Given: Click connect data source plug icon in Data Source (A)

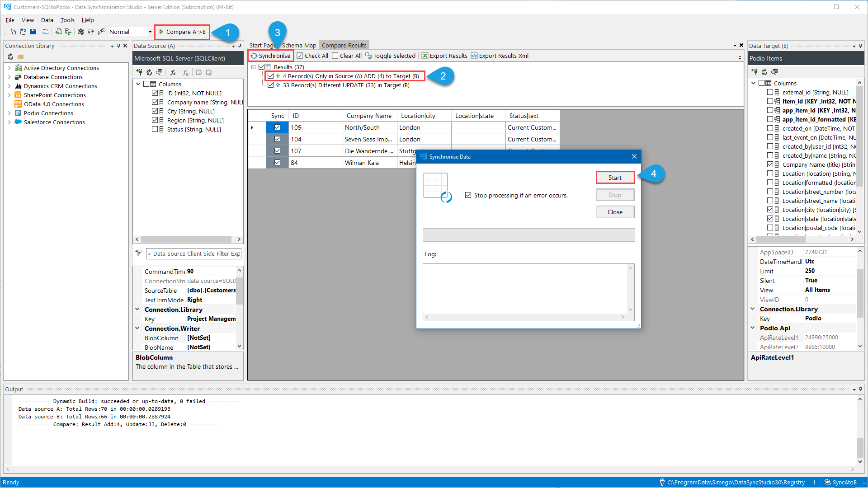Looking at the screenshot, I should [139, 72].
